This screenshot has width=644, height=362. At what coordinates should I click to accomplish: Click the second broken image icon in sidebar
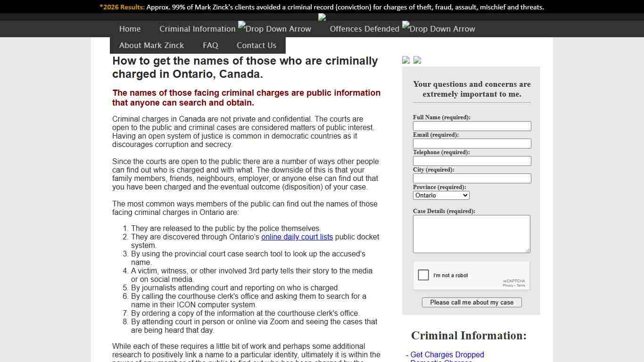(417, 60)
